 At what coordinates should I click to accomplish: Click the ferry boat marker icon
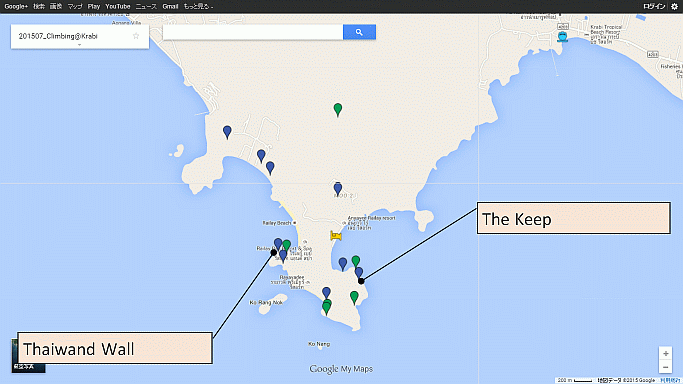(x=562, y=37)
